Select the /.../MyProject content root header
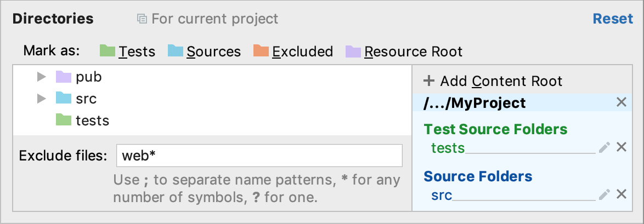The height and width of the screenshot is (224, 644). (475, 102)
